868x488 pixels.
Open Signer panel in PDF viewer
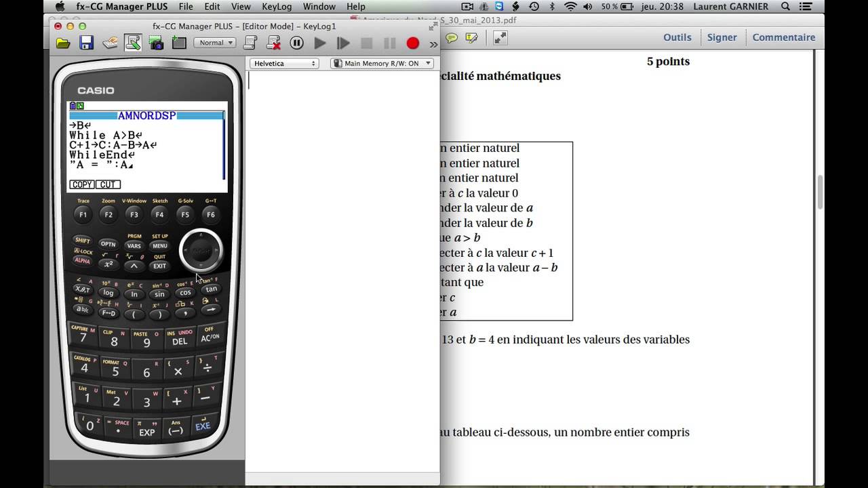click(722, 37)
